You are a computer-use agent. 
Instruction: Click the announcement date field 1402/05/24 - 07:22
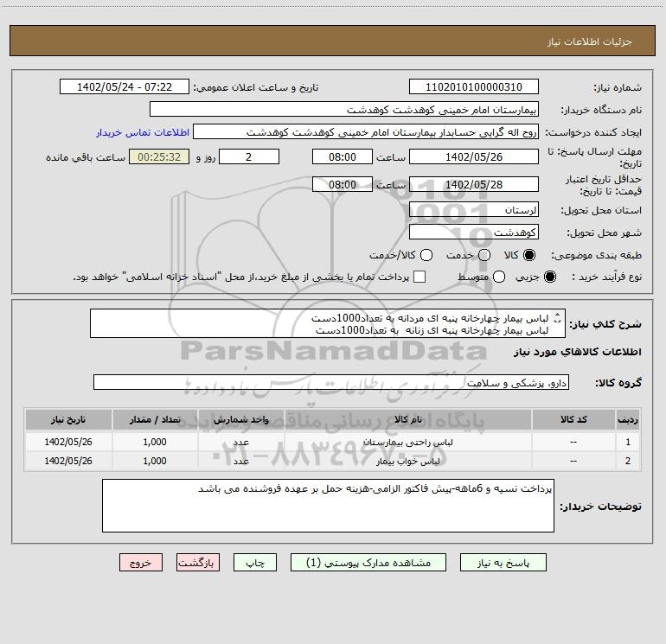[x=125, y=87]
